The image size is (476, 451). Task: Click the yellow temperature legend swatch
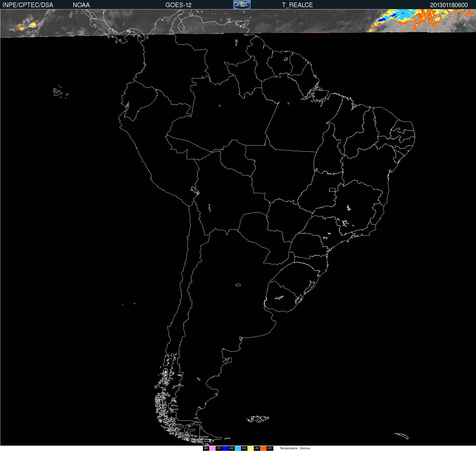coord(250,448)
